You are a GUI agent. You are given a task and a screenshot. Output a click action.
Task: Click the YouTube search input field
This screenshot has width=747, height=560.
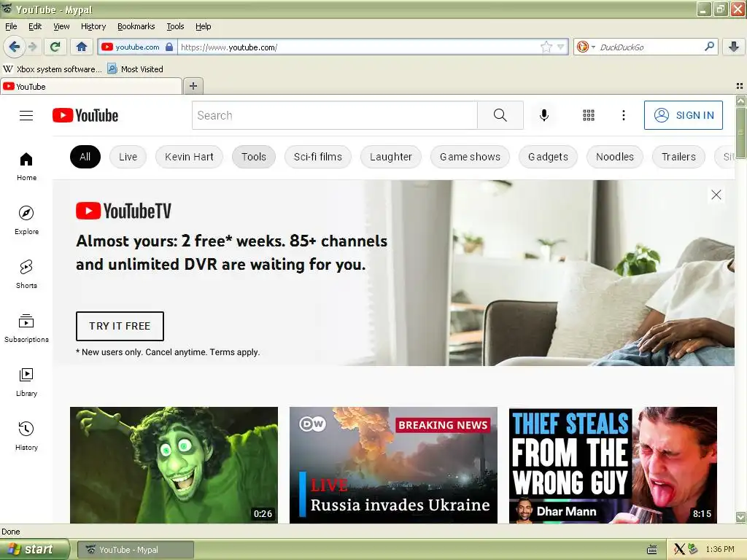(x=334, y=115)
